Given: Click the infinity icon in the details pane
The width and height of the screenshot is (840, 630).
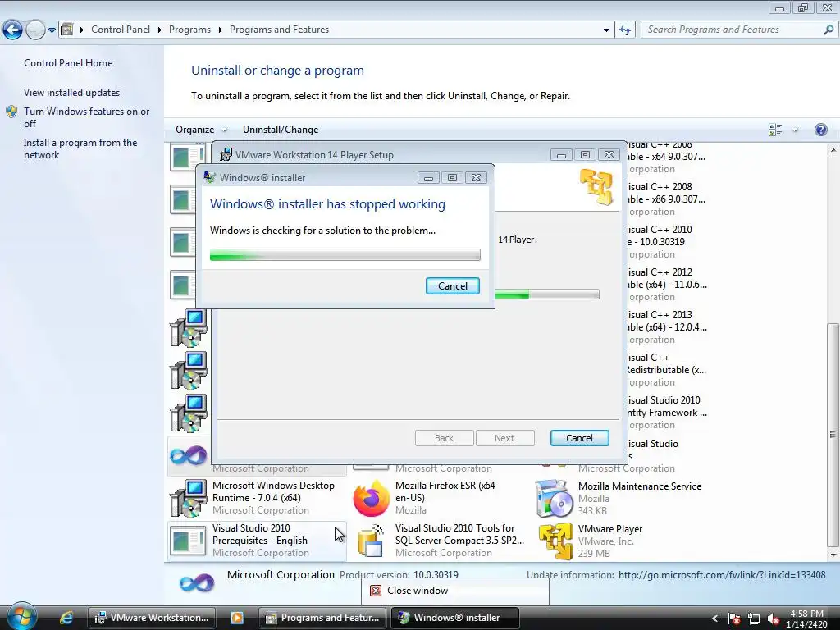Looking at the screenshot, I should click(x=197, y=582).
